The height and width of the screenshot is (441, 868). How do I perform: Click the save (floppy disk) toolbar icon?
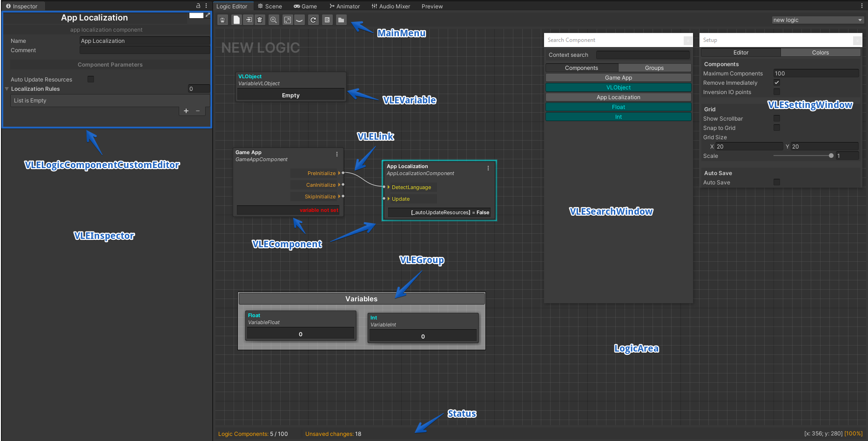pos(222,20)
